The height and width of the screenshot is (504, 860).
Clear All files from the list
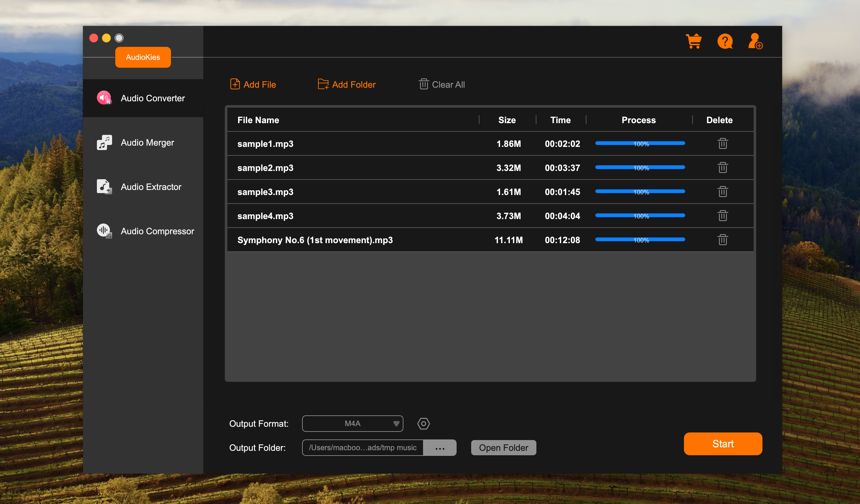point(441,84)
